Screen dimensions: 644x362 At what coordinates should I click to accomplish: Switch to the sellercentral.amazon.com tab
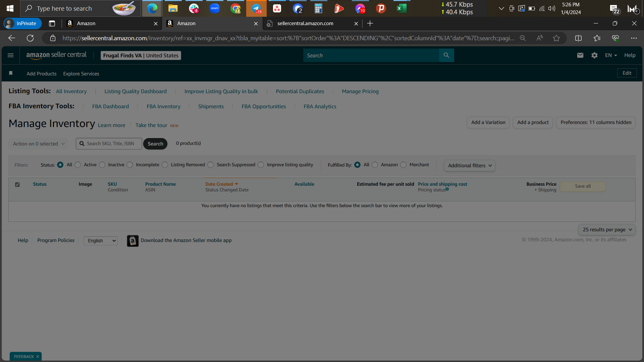312,23
